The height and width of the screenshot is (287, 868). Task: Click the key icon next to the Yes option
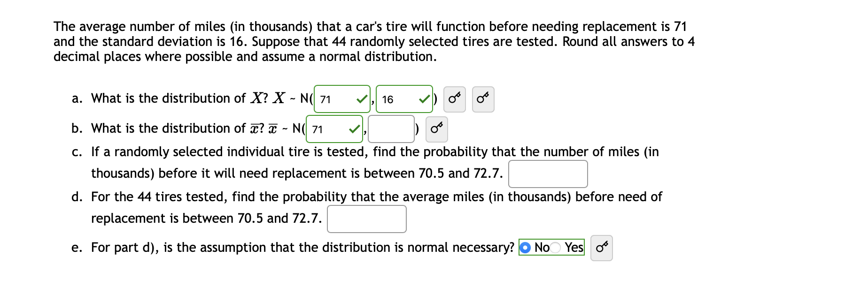[x=602, y=248]
